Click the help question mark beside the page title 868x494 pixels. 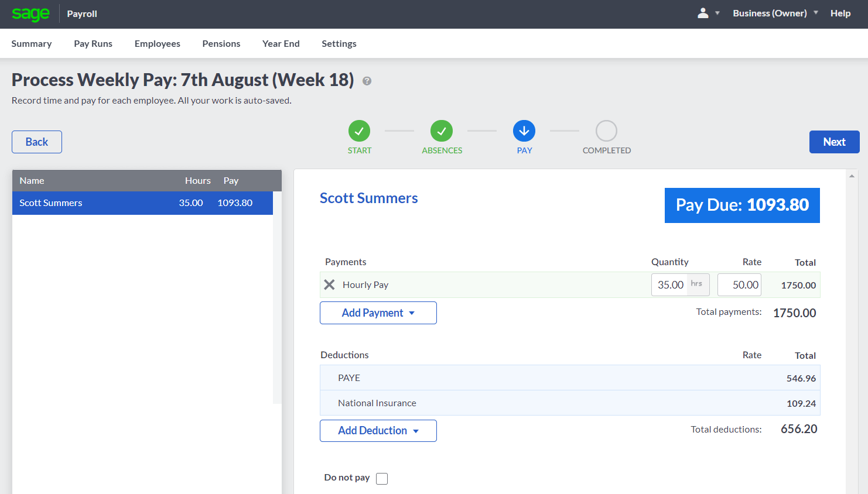(x=367, y=81)
